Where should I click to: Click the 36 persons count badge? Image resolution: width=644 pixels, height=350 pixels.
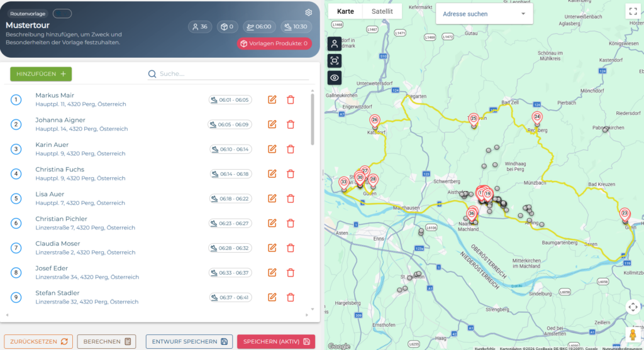pyautogui.click(x=200, y=26)
